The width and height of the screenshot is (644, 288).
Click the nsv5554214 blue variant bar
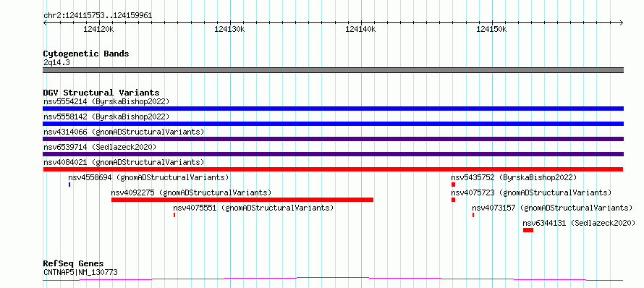pyautogui.click(x=333, y=109)
